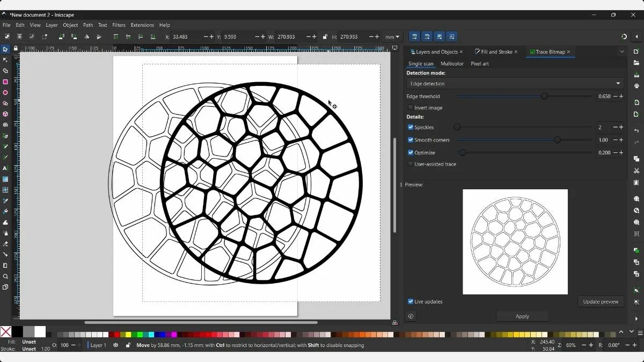Enable the User-assisted trace checkbox
644x362 pixels.
(x=411, y=164)
